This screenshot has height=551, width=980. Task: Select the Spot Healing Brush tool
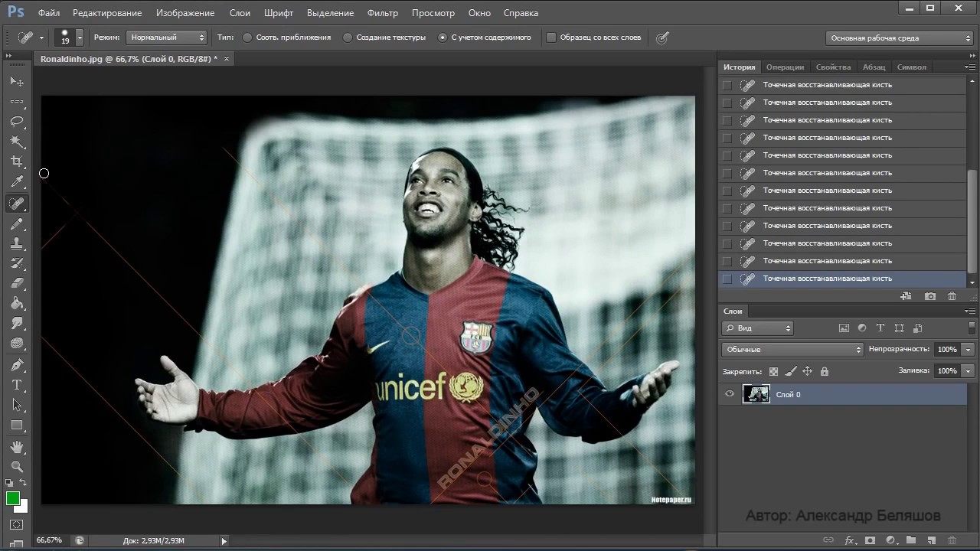pyautogui.click(x=17, y=204)
